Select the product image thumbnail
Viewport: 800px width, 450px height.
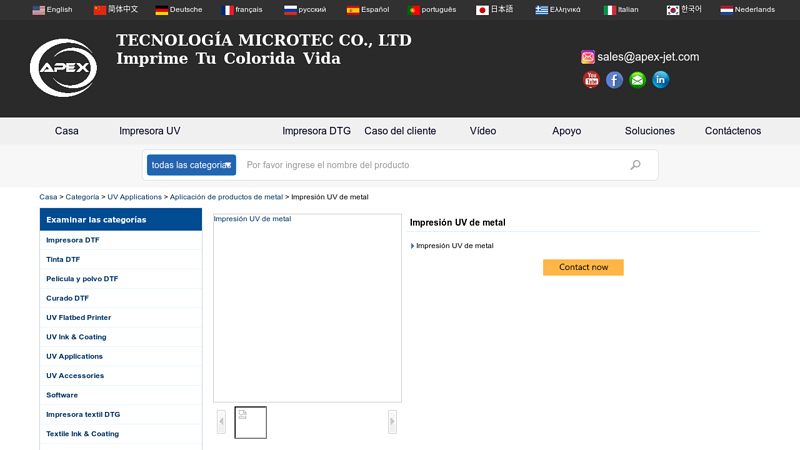coord(251,422)
